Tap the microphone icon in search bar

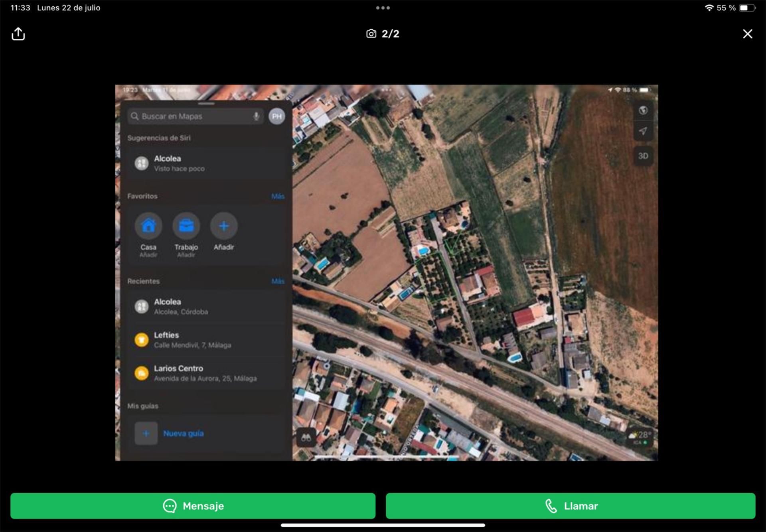pyautogui.click(x=256, y=116)
